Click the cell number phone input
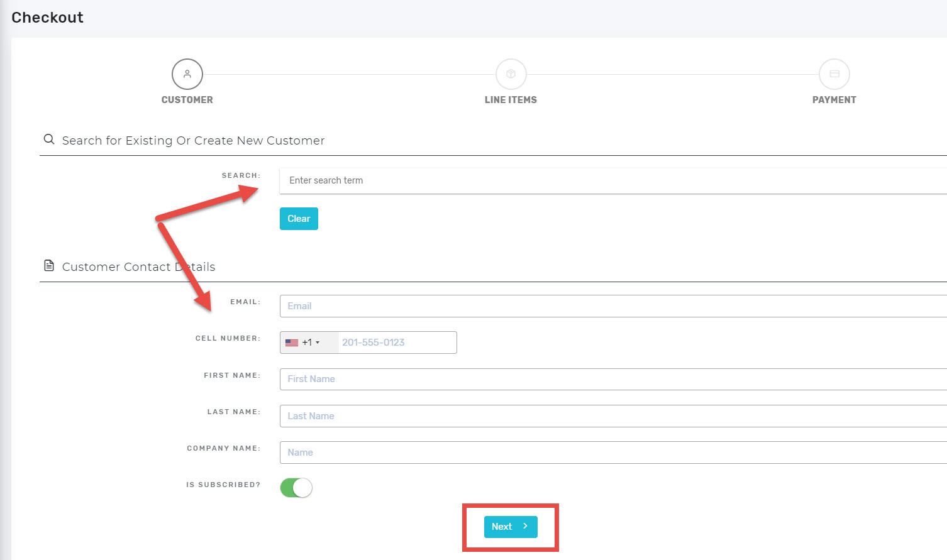 [397, 343]
